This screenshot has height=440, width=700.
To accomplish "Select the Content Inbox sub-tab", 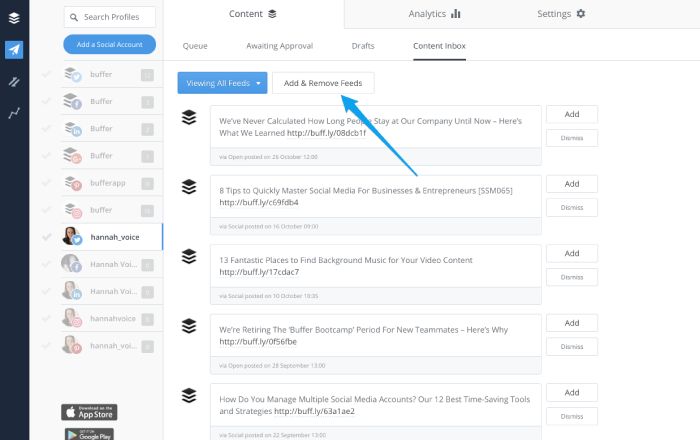I will [439, 46].
